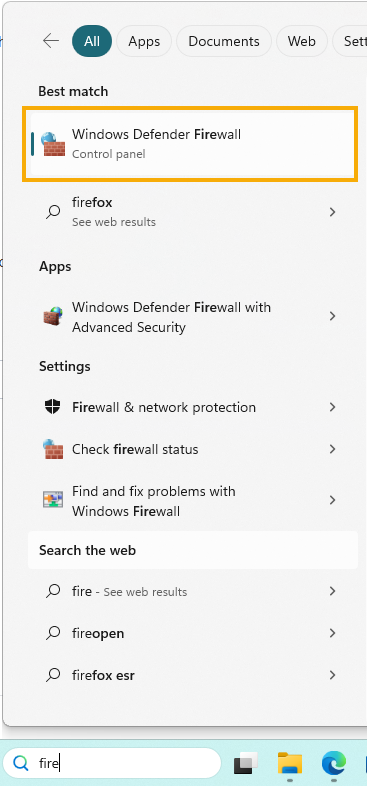Expand the firefox esr suggestion chevron

coord(332,675)
